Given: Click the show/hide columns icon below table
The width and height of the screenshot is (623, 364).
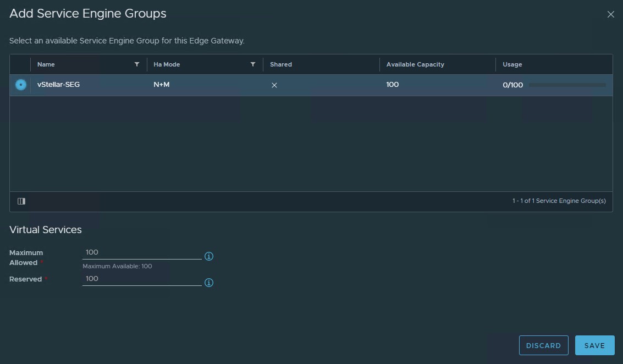Looking at the screenshot, I should 21,201.
